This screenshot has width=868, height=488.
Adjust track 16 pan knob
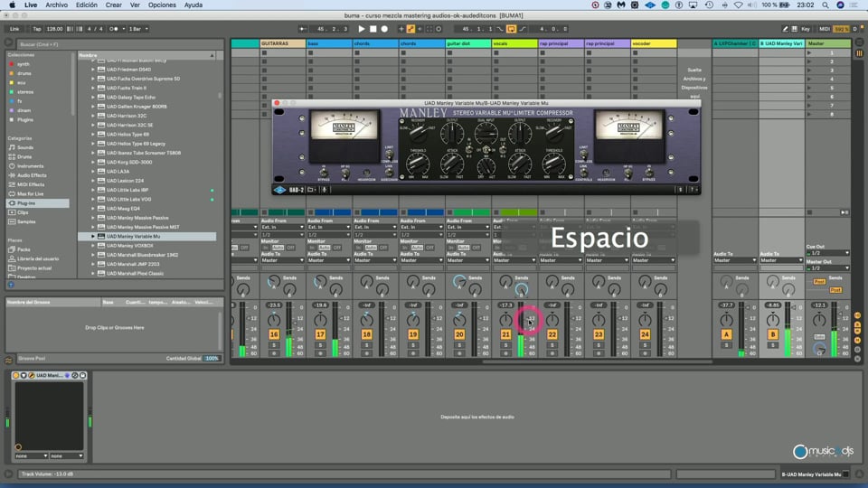click(x=274, y=320)
